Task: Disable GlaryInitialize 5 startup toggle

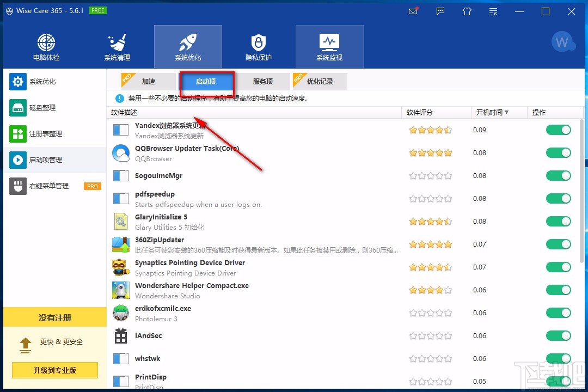Action: 559,222
